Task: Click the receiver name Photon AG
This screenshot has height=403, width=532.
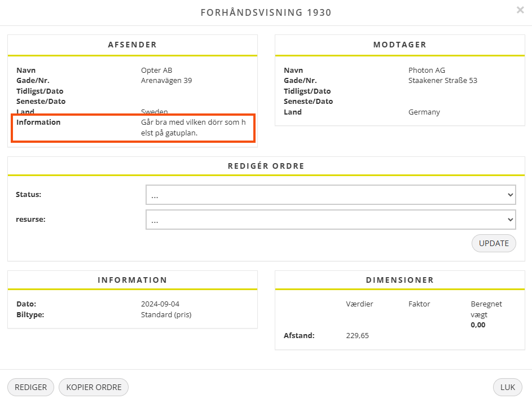Action: [x=427, y=71]
